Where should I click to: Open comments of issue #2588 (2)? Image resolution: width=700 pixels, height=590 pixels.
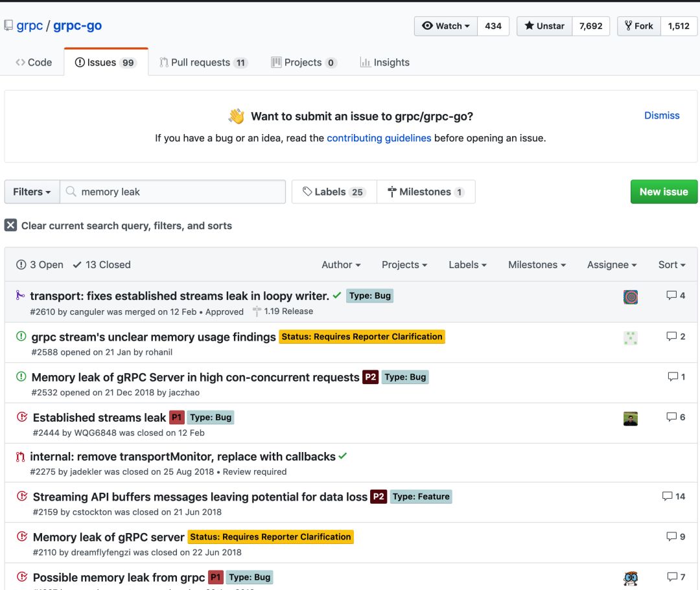[x=676, y=336]
